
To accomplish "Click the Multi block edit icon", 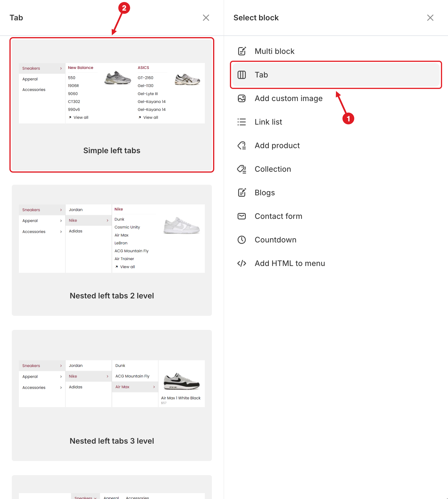I will point(242,51).
